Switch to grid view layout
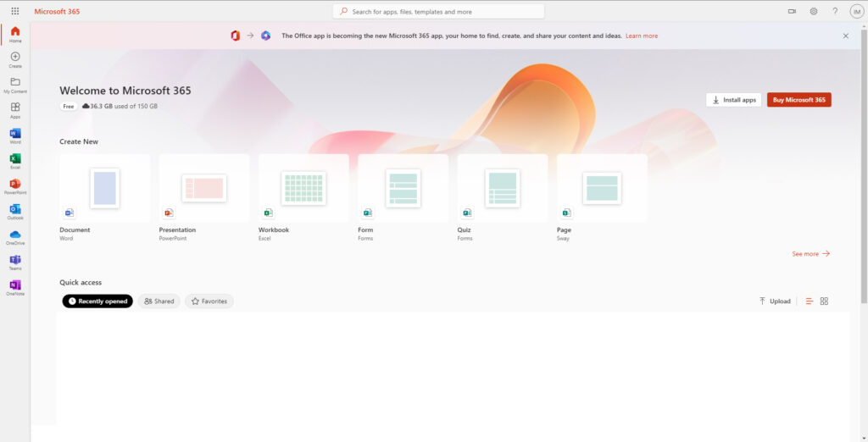Image resolution: width=868 pixels, height=442 pixels. pos(824,301)
